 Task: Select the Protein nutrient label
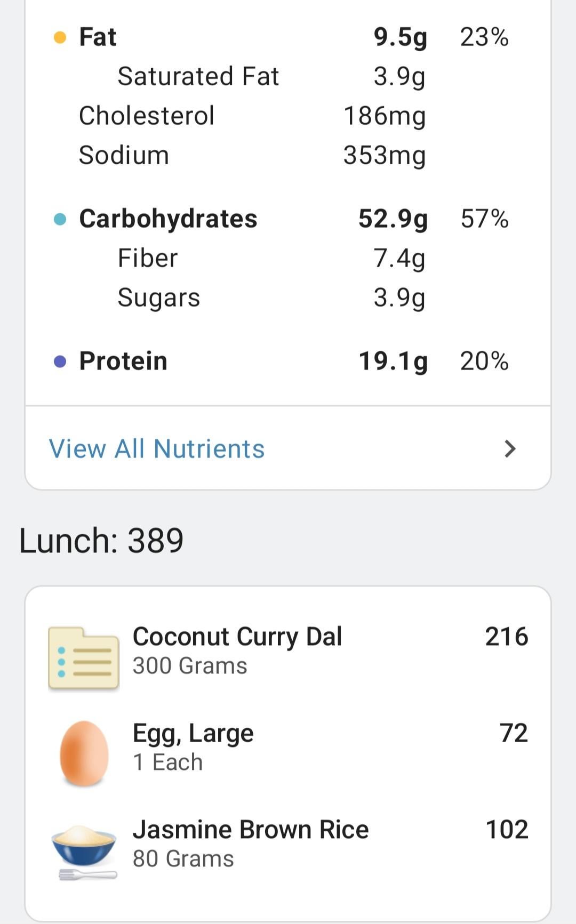coord(123,361)
